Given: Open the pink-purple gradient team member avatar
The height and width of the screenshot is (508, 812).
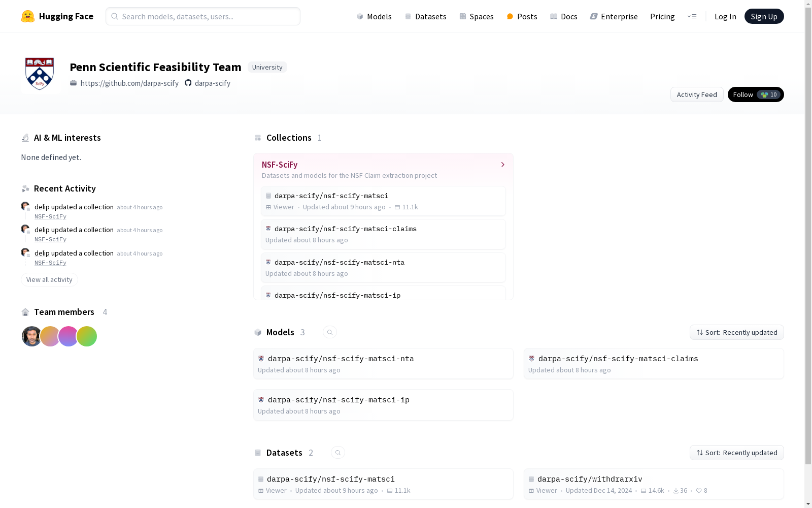Looking at the screenshot, I should click(x=68, y=336).
